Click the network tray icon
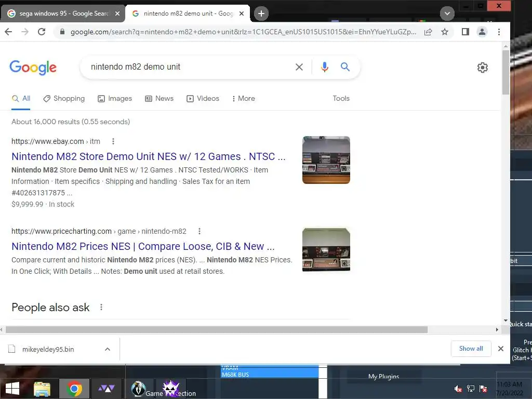This screenshot has width=532, height=399. point(471,389)
